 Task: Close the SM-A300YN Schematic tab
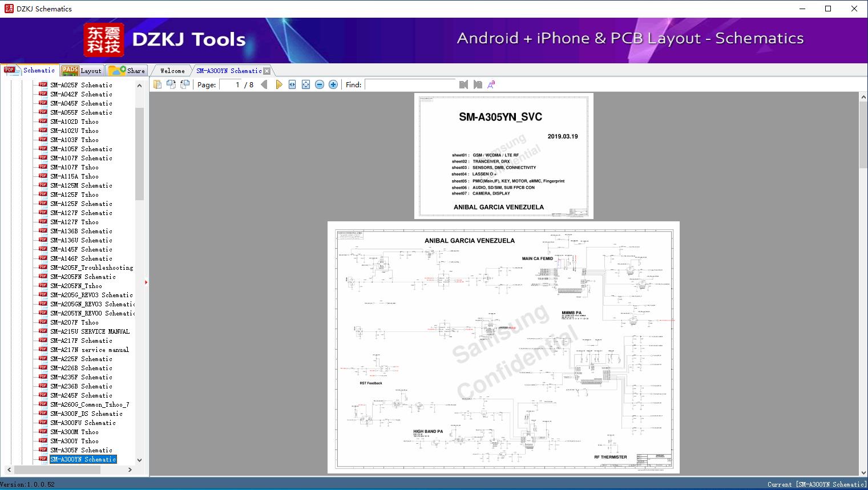click(267, 71)
